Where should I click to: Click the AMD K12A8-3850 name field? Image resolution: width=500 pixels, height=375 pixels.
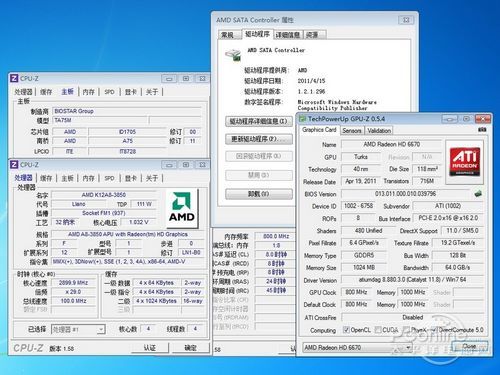tap(104, 195)
